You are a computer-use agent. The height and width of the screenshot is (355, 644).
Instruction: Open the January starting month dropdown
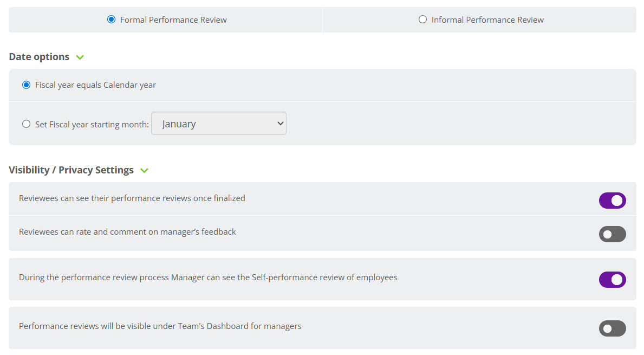tap(218, 124)
